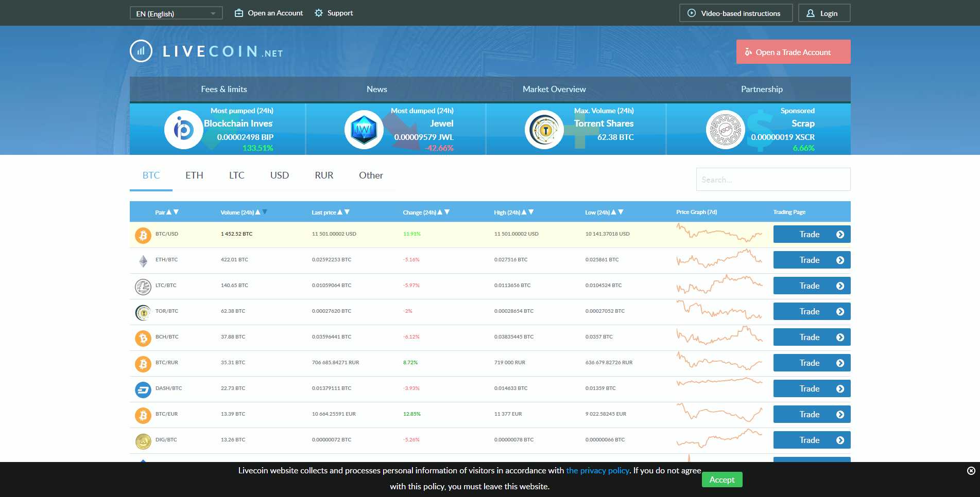Viewport: 980px width, 497px height.
Task: Open the EN (English) language dropdown
Action: tap(176, 13)
